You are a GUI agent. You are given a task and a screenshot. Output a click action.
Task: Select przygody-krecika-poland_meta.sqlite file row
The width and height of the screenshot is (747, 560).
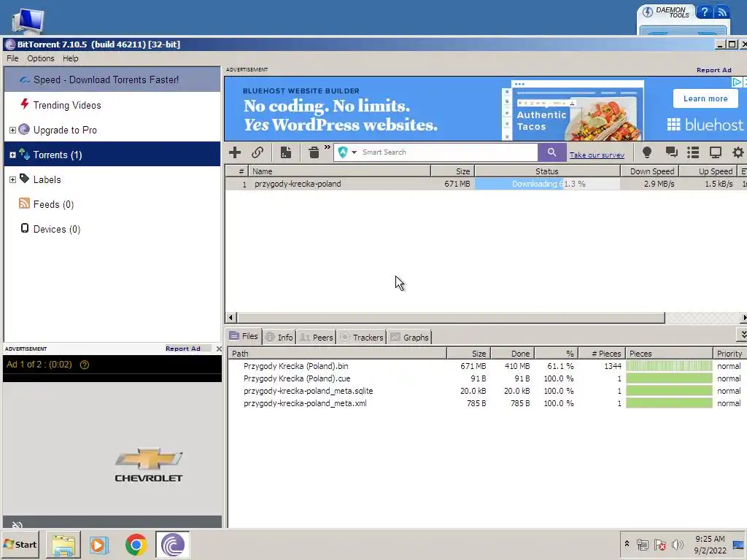pos(486,391)
